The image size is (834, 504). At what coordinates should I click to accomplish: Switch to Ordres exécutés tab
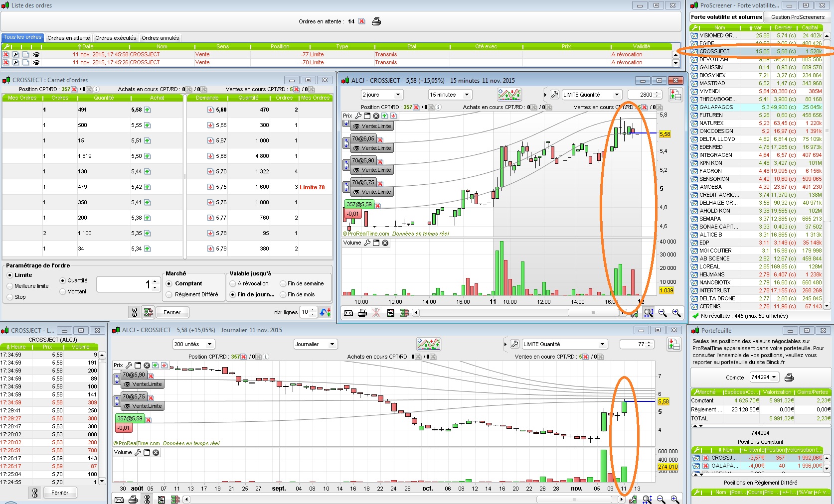(116, 38)
